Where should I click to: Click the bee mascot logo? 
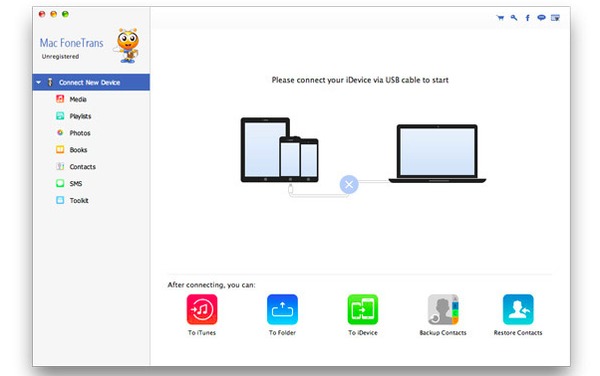pyautogui.click(x=127, y=46)
